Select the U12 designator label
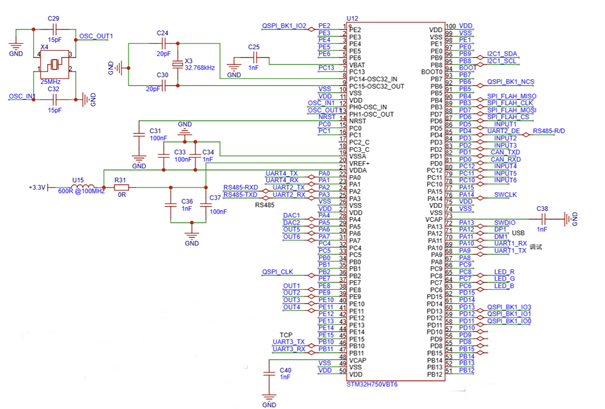The height and width of the screenshot is (409, 605). pyautogui.click(x=352, y=18)
